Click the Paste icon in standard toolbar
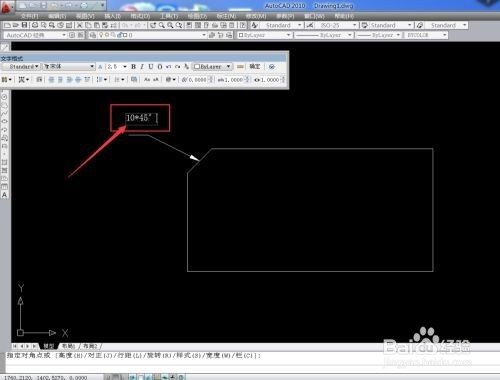This screenshot has height=380, width=500. tap(96, 25)
